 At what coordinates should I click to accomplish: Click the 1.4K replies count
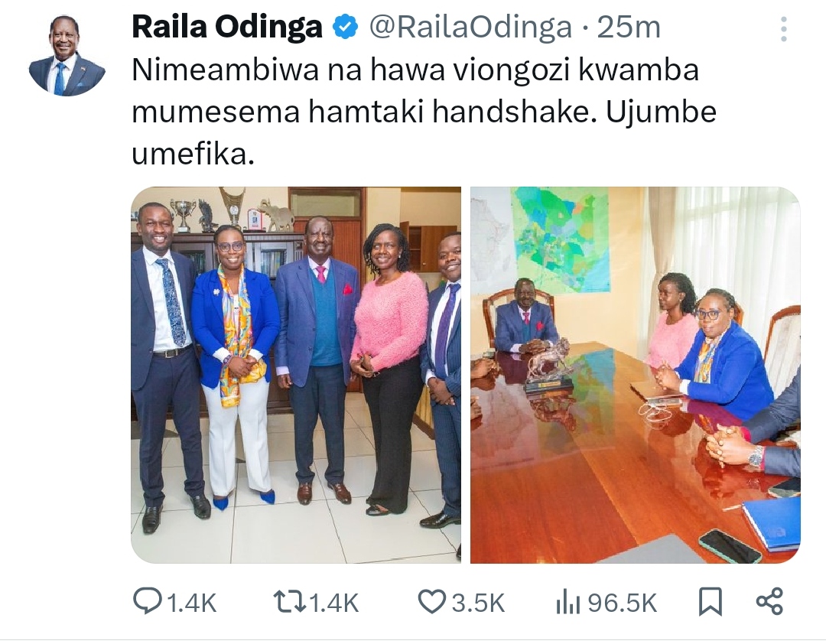click(192, 603)
